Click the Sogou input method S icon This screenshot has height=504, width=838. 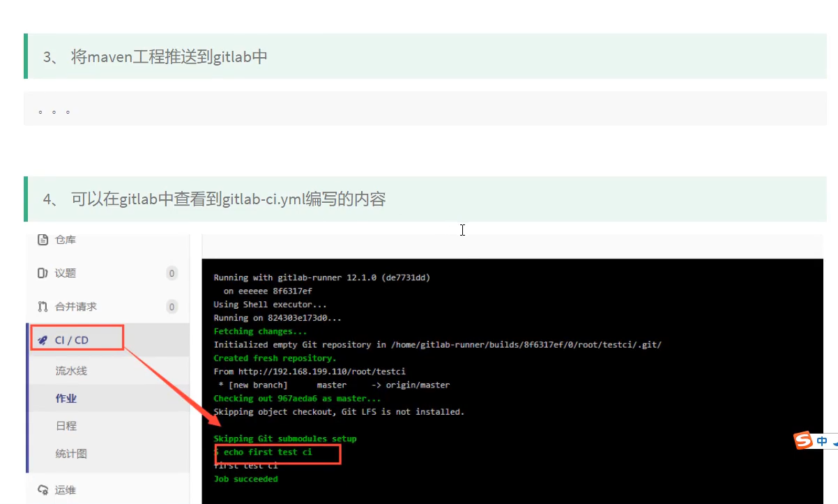point(804,441)
